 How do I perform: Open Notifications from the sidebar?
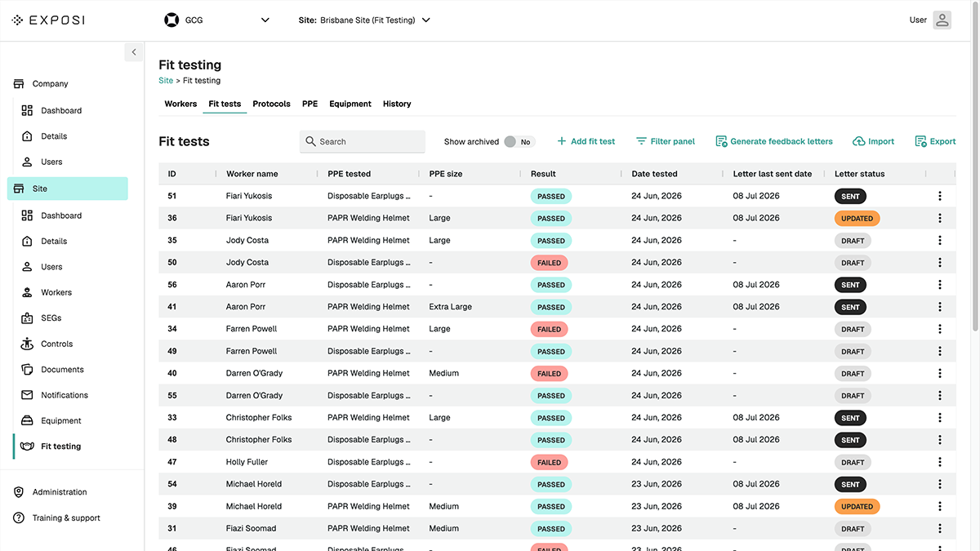[x=64, y=395]
